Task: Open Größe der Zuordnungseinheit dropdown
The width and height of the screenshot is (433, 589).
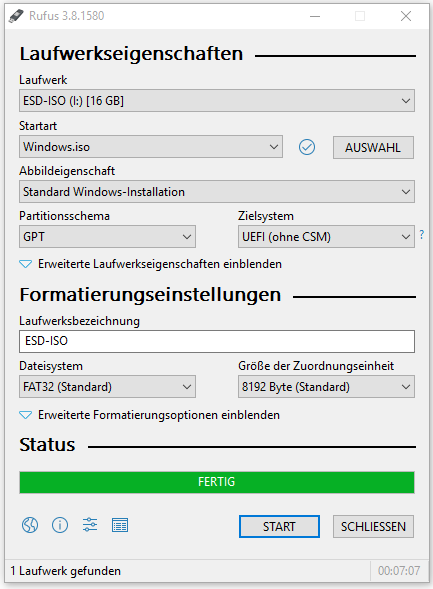Action: [326, 387]
